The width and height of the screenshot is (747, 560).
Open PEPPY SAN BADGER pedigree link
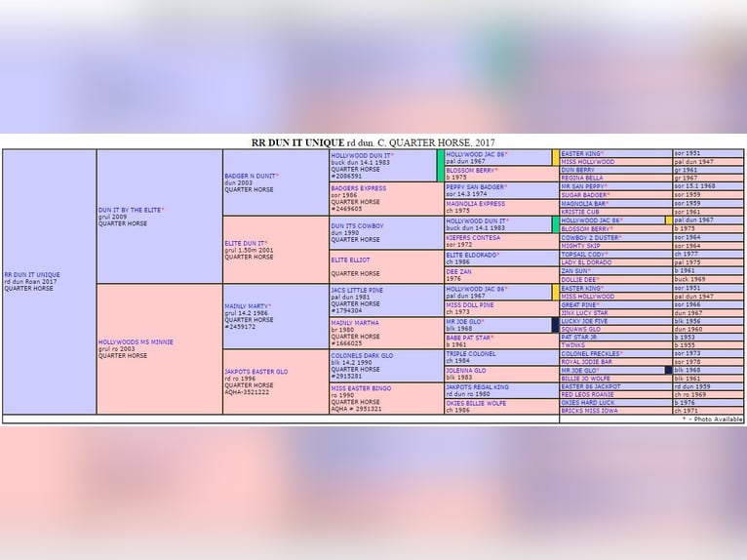[476, 186]
